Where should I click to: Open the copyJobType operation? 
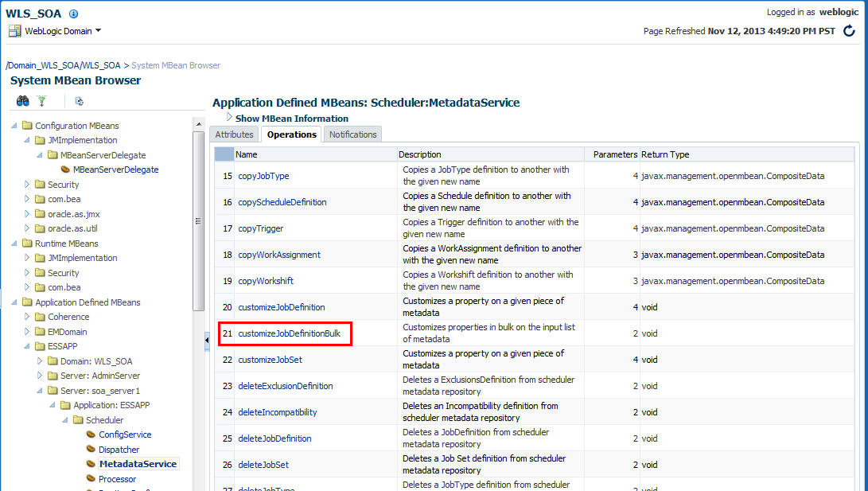click(x=263, y=176)
